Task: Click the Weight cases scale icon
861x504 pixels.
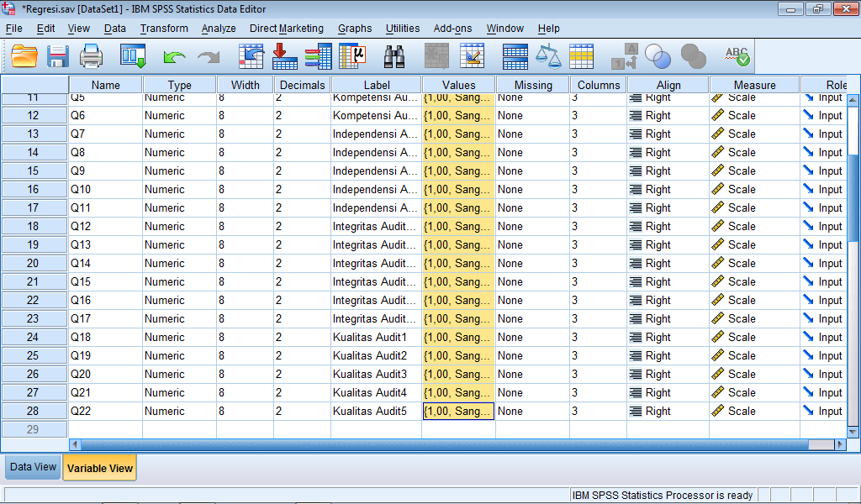Action: coord(548,56)
